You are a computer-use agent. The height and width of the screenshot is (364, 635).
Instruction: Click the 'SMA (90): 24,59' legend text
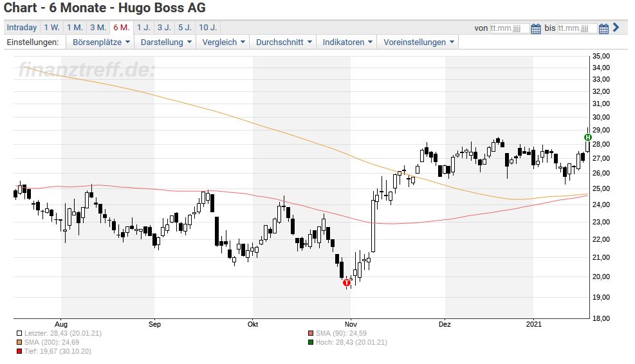[x=341, y=334]
